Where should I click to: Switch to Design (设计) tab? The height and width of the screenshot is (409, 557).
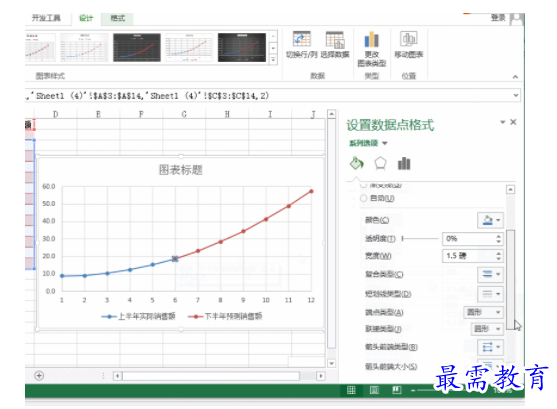[x=86, y=18]
